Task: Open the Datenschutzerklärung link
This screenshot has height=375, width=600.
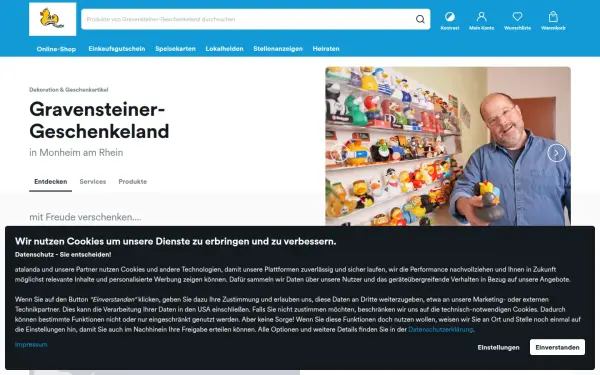Action: 440,329
